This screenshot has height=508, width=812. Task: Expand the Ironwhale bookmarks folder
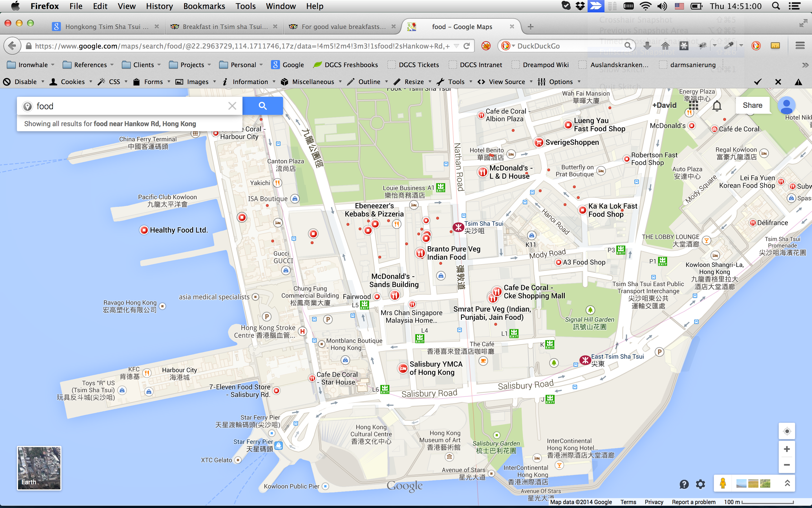(x=30, y=65)
